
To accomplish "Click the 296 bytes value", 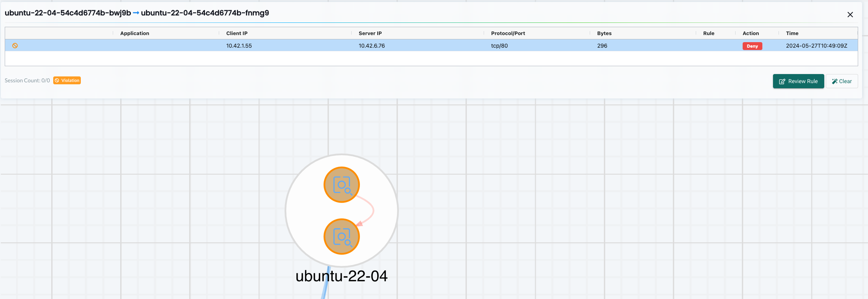I will 602,46.
